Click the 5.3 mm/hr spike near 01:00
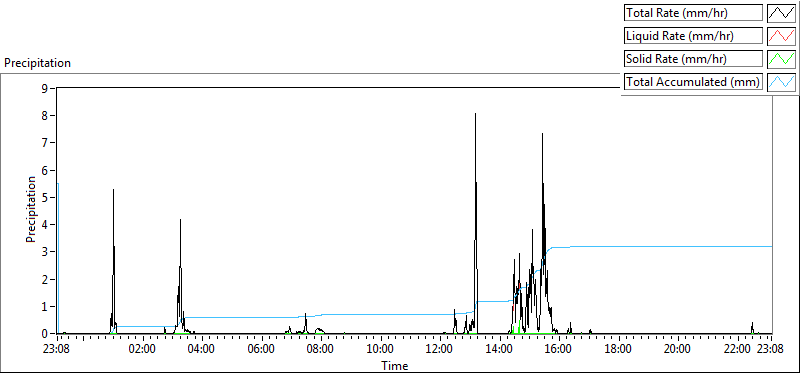The width and height of the screenshot is (800, 373). click(113, 190)
